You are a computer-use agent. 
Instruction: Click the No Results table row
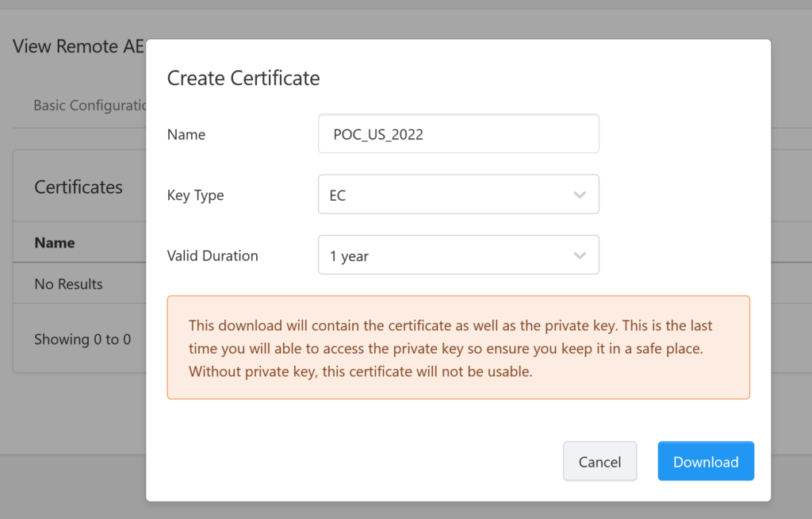coord(80,283)
